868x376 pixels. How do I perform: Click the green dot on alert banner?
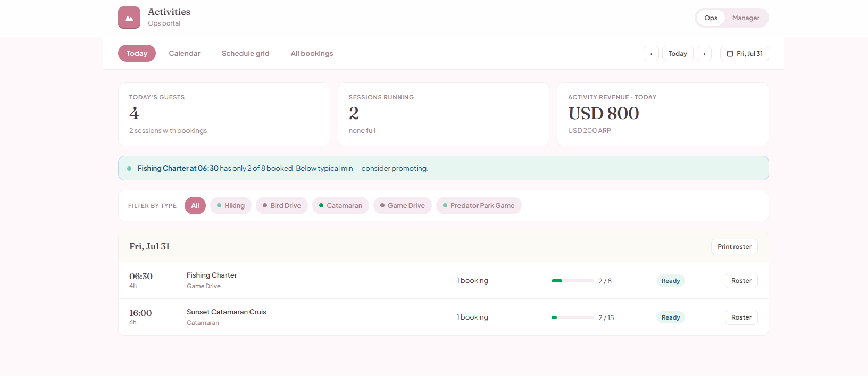pos(129,169)
